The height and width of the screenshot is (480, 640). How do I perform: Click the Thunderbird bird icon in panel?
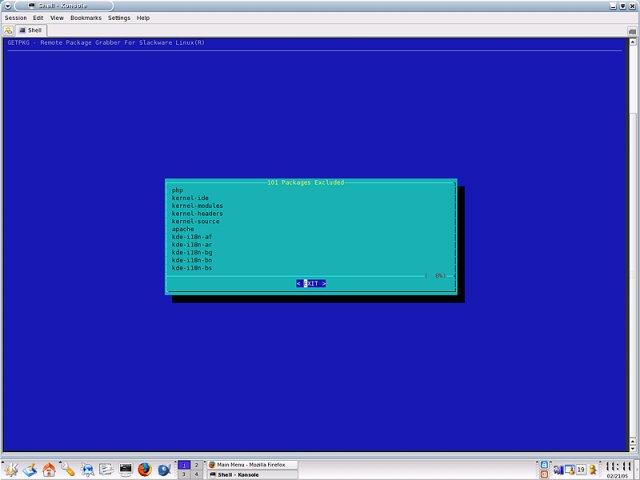pos(164,469)
